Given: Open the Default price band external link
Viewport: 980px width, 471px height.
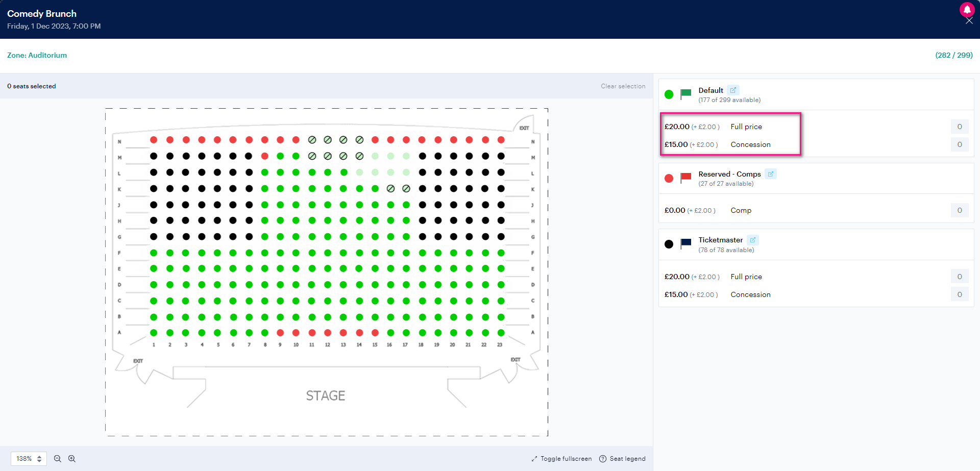Looking at the screenshot, I should pyautogui.click(x=733, y=89).
